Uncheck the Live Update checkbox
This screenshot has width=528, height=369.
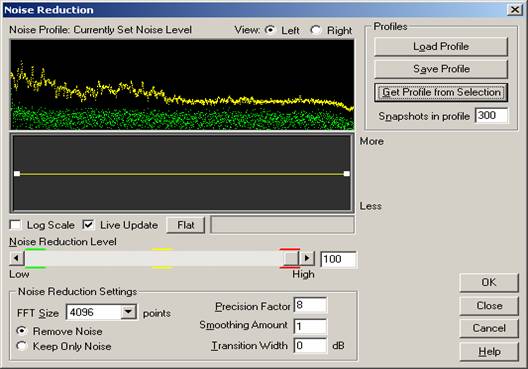point(88,225)
